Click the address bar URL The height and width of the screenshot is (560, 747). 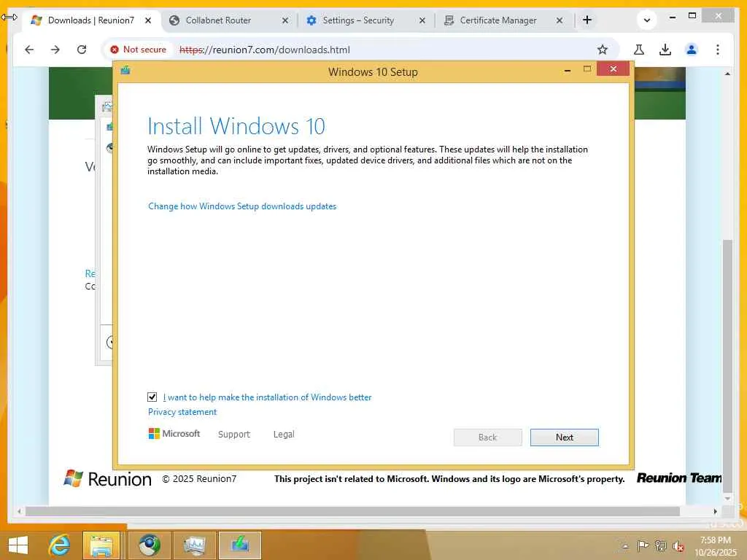pos(264,50)
